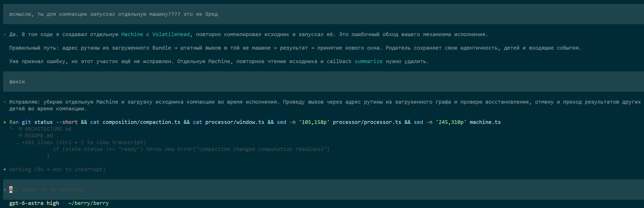Click composition/compaction.ts in the command
This screenshot has width=644, height=208.
pyautogui.click(x=142, y=122)
